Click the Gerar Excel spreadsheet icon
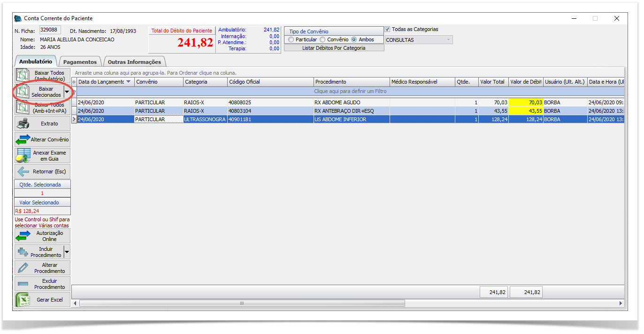This screenshot has width=644, height=334. (x=23, y=300)
